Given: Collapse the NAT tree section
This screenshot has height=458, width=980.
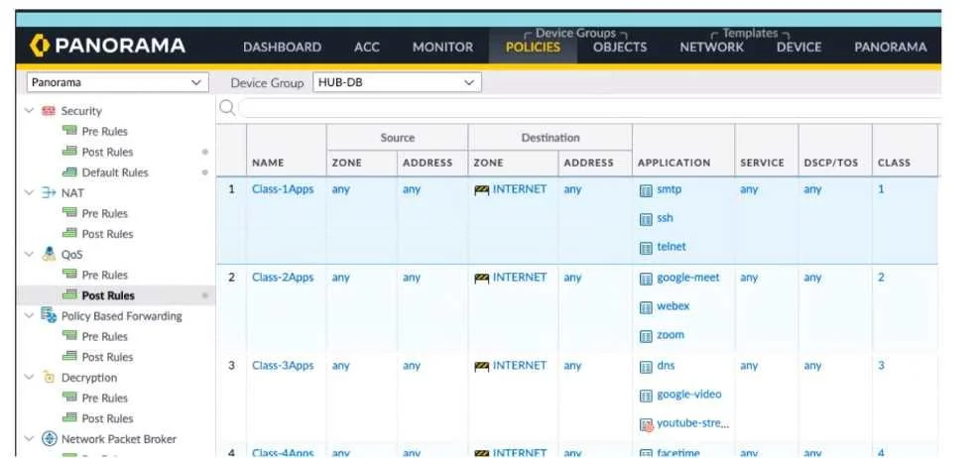Looking at the screenshot, I should click(x=29, y=193).
